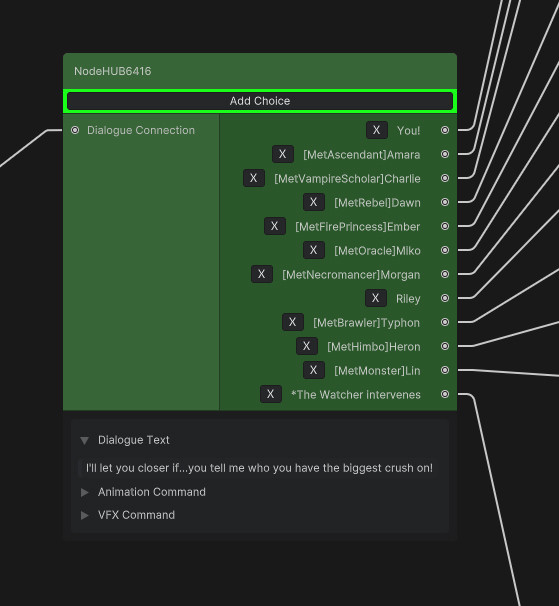Viewport: 559px width, 606px height.
Task: Select the [MetHimbo]Heron output port
Action: tap(445, 346)
